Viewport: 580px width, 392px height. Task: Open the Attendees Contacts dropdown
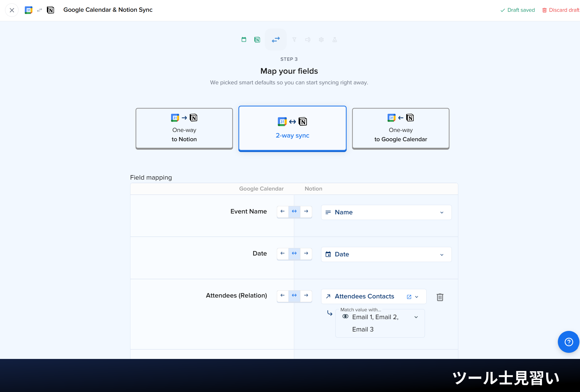tap(374, 296)
